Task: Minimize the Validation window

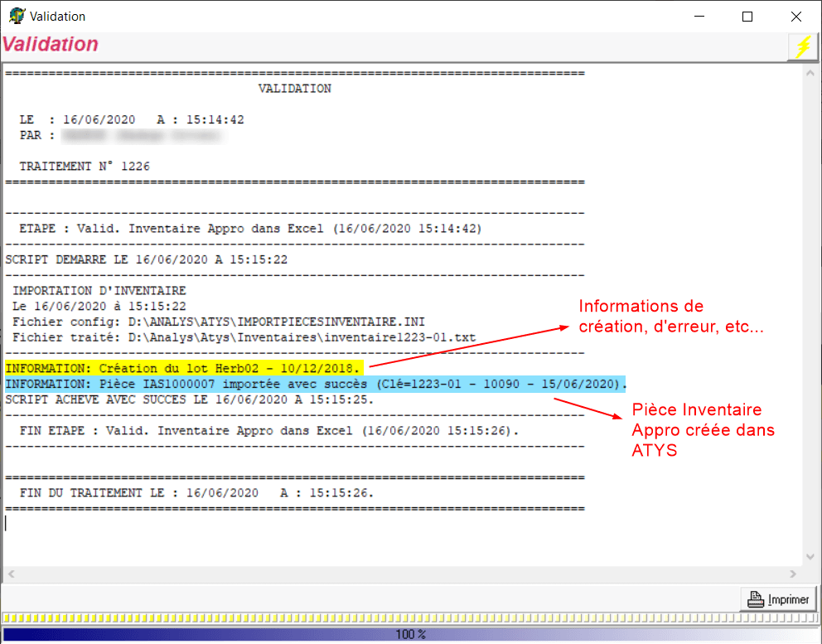Action: pyautogui.click(x=700, y=17)
